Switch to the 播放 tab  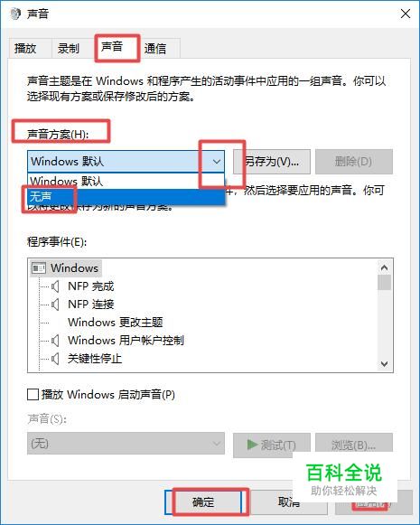pyautogui.click(x=25, y=49)
